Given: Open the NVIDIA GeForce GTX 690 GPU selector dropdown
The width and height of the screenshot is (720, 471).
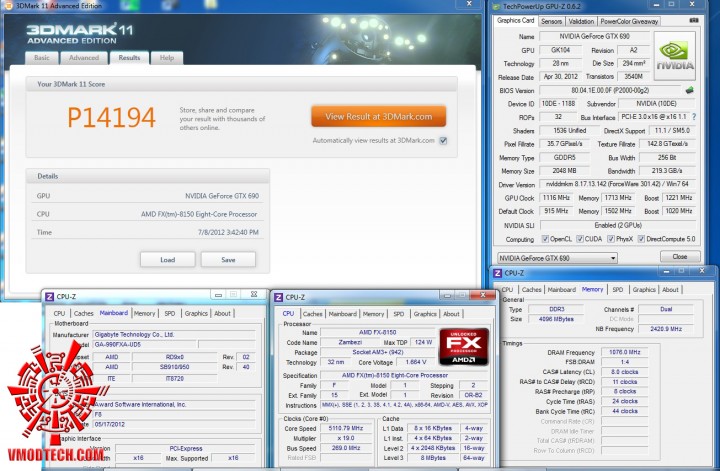Looking at the screenshot, I should (557, 258).
